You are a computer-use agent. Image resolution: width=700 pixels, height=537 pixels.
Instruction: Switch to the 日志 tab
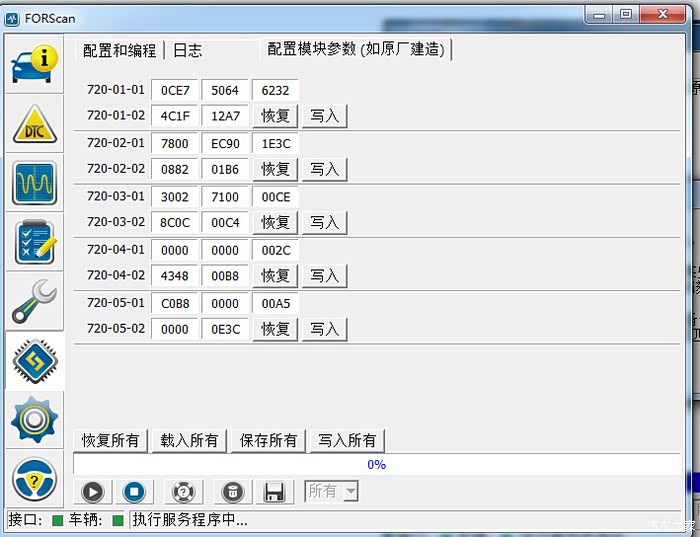[187, 50]
